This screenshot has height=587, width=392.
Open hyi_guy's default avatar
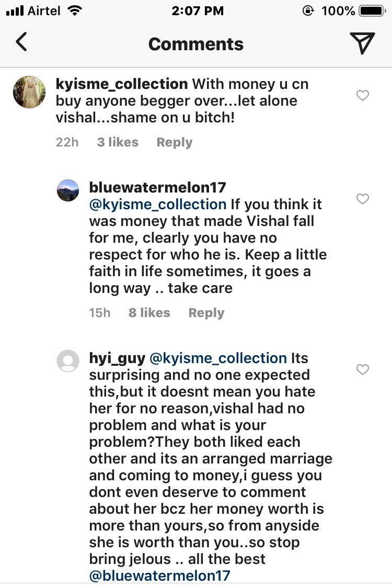pyautogui.click(x=68, y=361)
